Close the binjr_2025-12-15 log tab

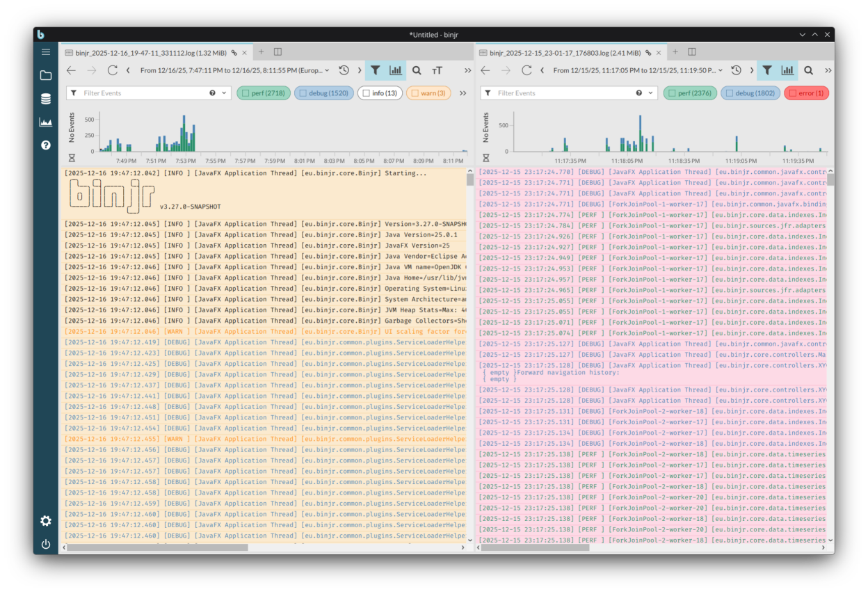(x=659, y=52)
